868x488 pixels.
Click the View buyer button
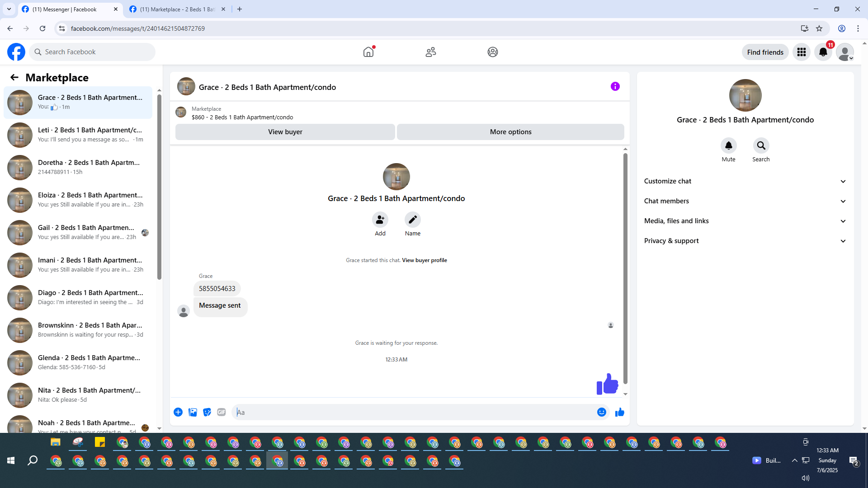tap(285, 132)
